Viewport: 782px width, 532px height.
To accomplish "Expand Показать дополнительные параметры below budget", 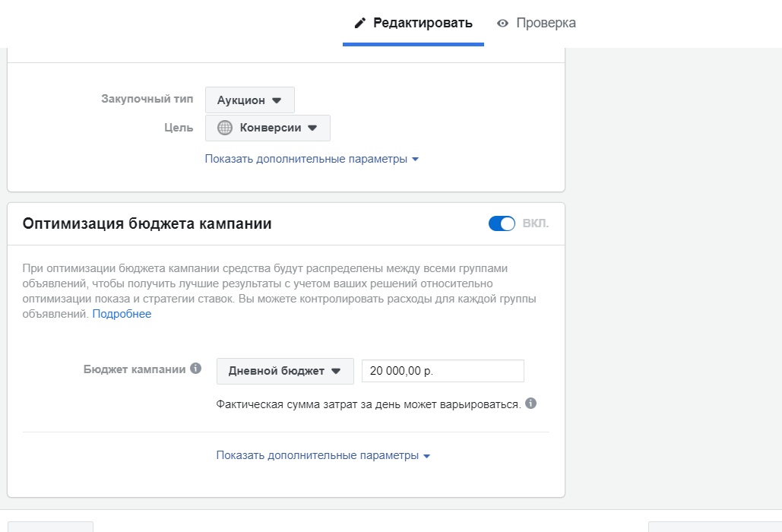I will coord(323,455).
